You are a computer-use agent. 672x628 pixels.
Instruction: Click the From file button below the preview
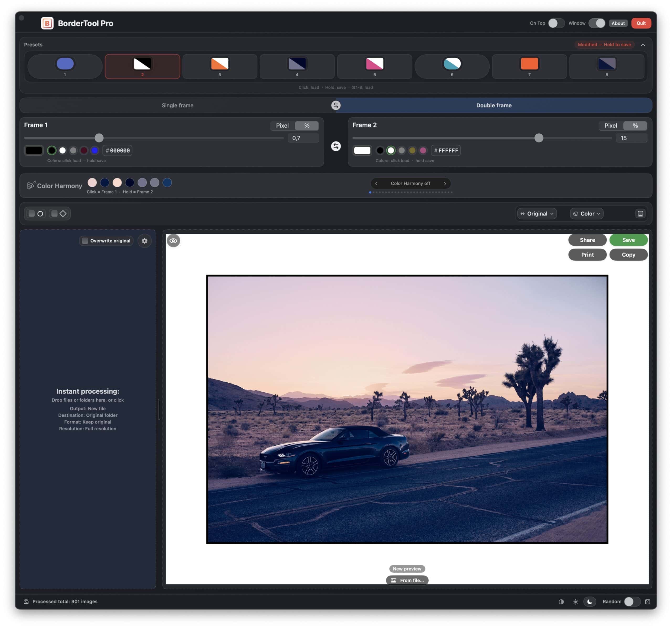point(407,580)
